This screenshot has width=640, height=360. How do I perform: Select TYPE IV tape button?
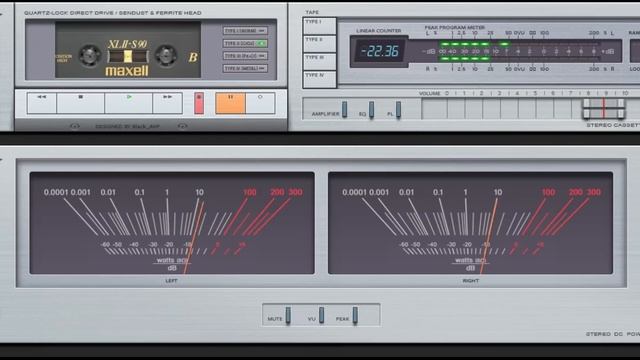[320, 79]
